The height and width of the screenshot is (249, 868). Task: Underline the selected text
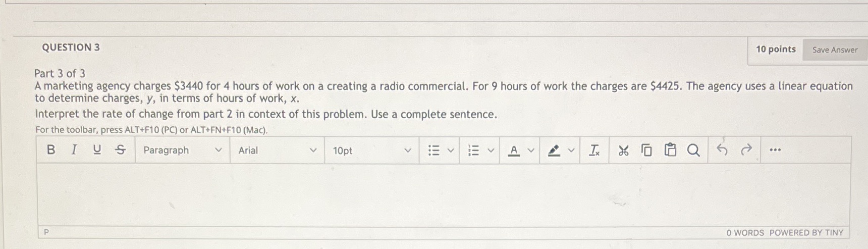97,150
